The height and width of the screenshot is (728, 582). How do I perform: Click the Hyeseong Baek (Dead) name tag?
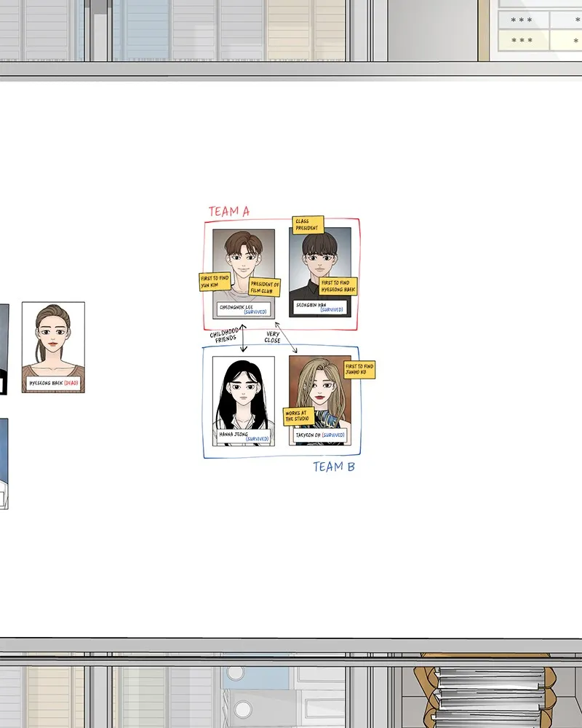pyautogui.click(x=53, y=383)
